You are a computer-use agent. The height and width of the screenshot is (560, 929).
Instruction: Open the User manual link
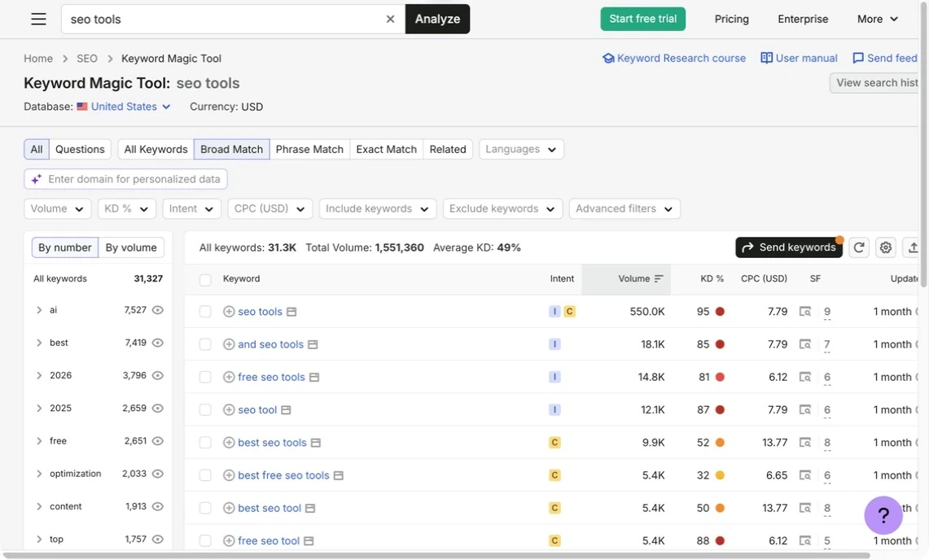[x=800, y=58]
